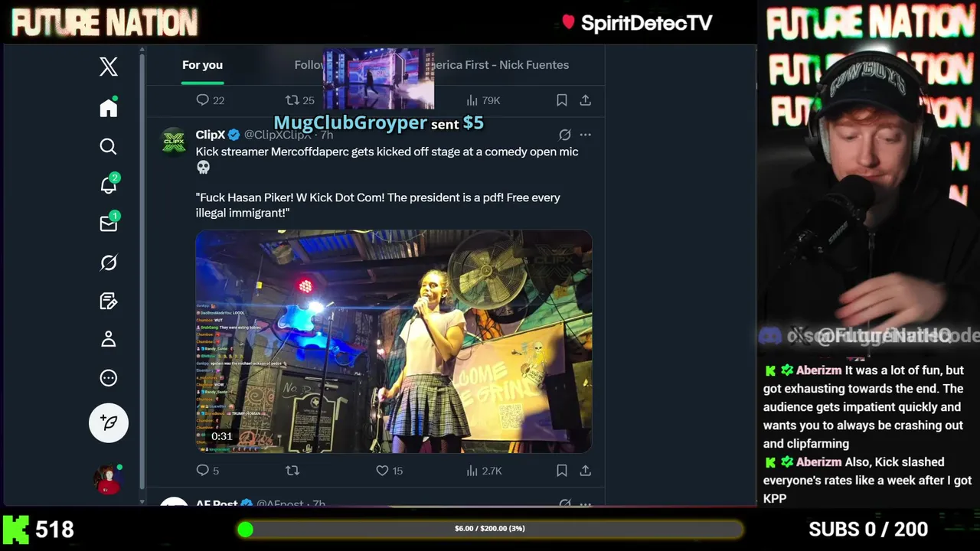Reply to the ClipX post with 5 comments
Screen dimensions: 980x551
pos(207,471)
